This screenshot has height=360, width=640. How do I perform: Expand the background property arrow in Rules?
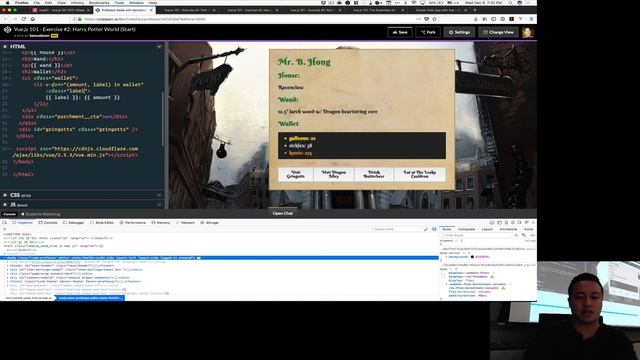[x=447, y=257]
